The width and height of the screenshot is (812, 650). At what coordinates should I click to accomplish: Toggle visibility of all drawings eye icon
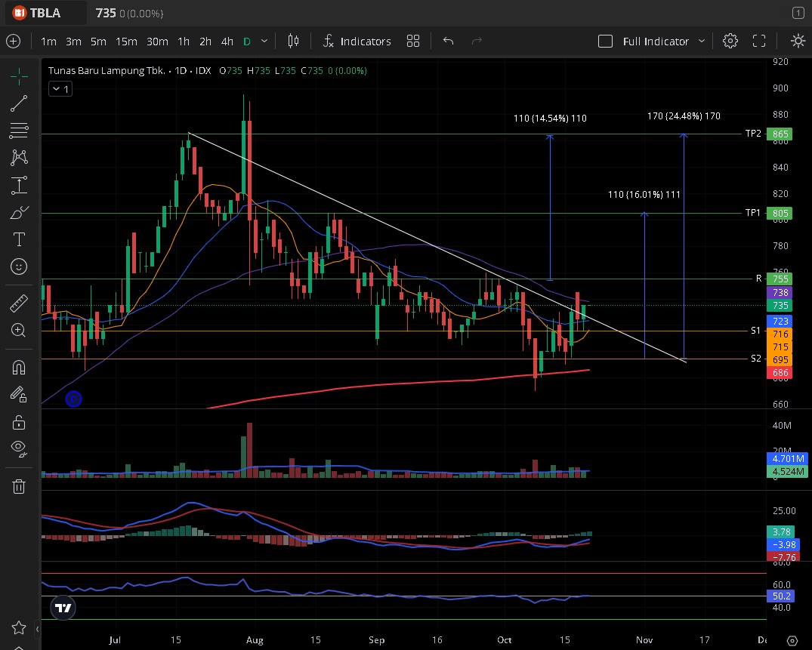(x=19, y=448)
